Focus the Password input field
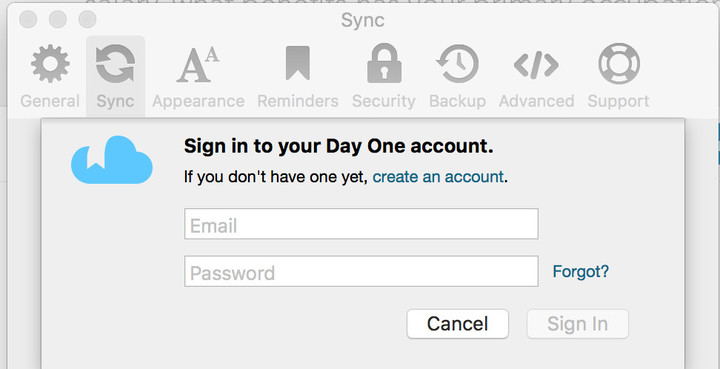The height and width of the screenshot is (369, 720). [361, 271]
